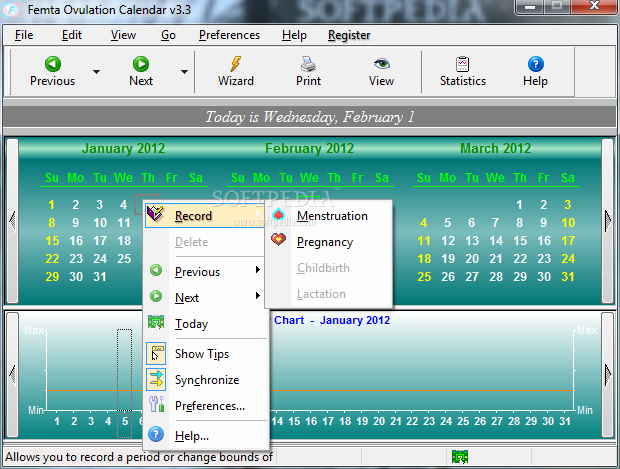Screen dimensions: 620x469
Task: Open the Help menu in menu bar
Action: [x=294, y=35]
